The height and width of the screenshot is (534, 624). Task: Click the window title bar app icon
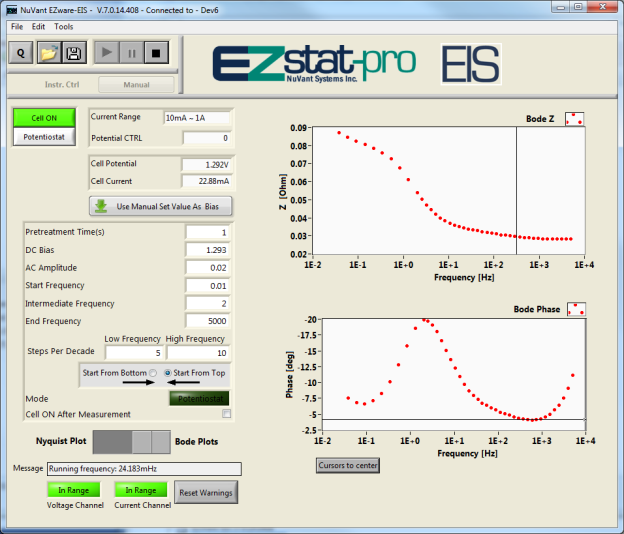coord(12,10)
